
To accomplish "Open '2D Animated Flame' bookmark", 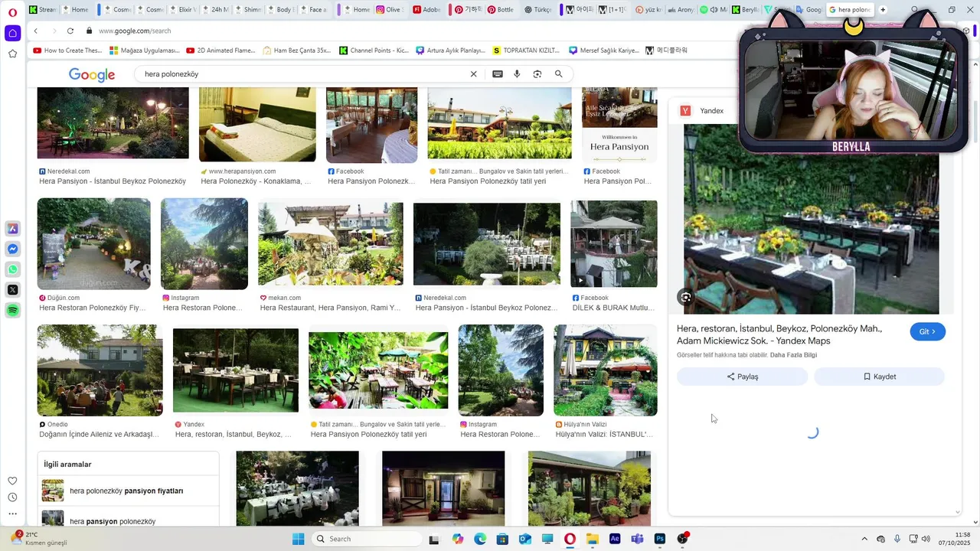I will tap(222, 51).
